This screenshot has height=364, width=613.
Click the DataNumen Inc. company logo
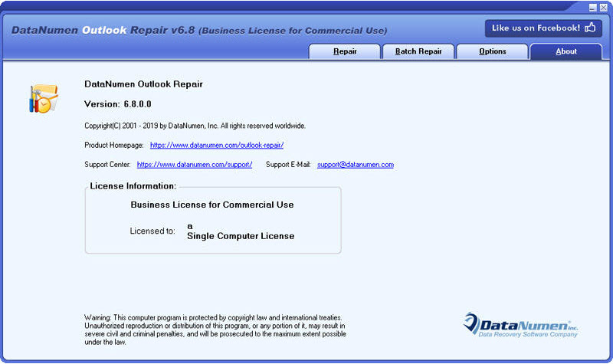tap(520, 325)
